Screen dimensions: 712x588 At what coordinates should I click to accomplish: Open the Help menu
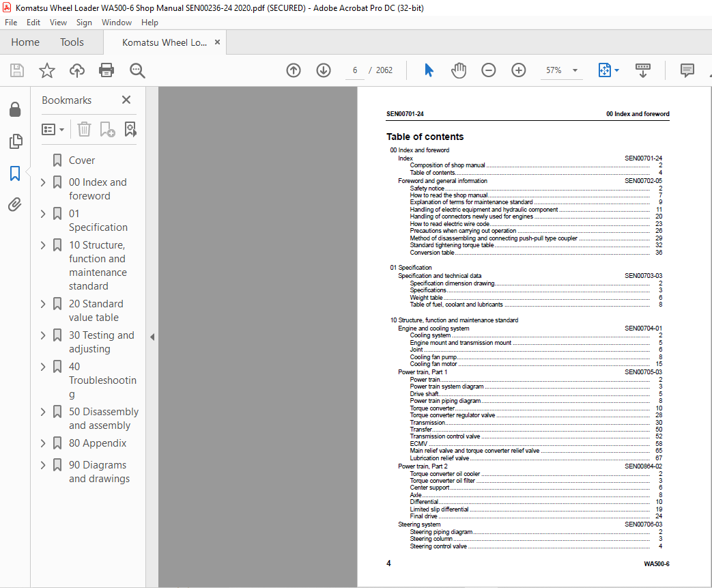[149, 23]
